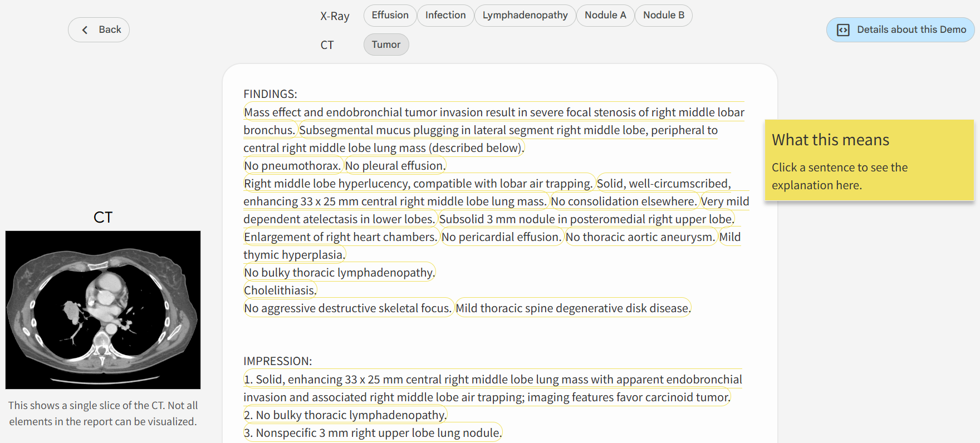Image resolution: width=980 pixels, height=443 pixels.
Task: Click the Back arrow icon
Action: click(85, 30)
